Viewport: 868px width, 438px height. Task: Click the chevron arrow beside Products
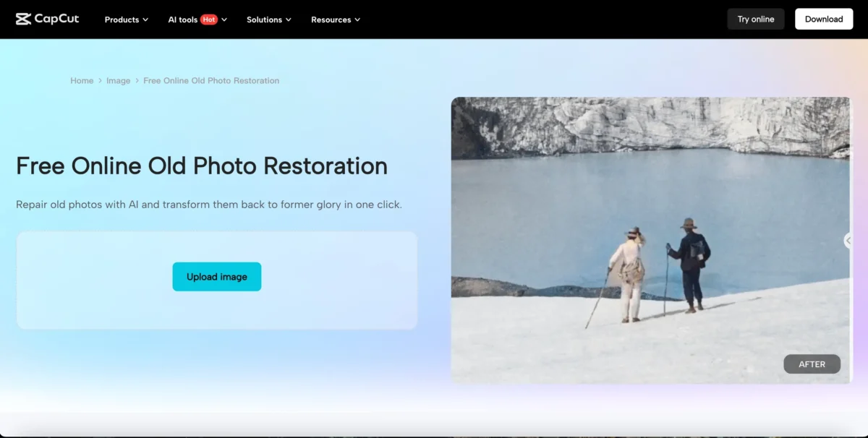click(x=145, y=20)
